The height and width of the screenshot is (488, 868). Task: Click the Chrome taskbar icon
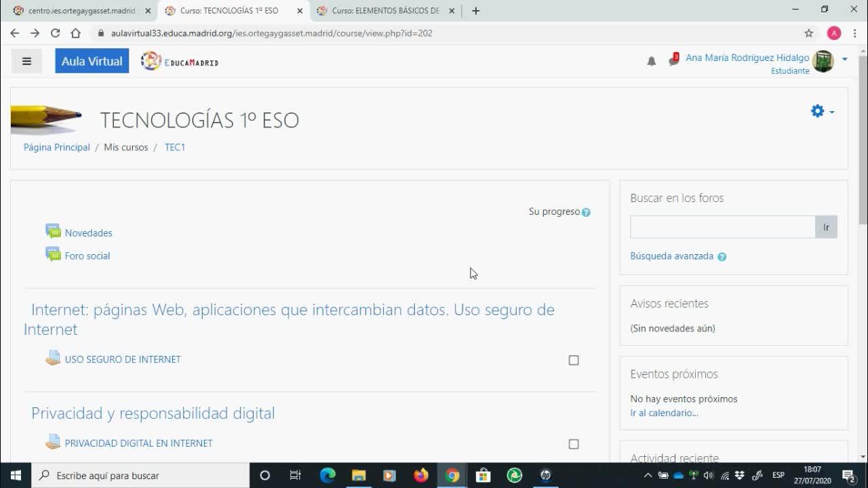(x=452, y=475)
